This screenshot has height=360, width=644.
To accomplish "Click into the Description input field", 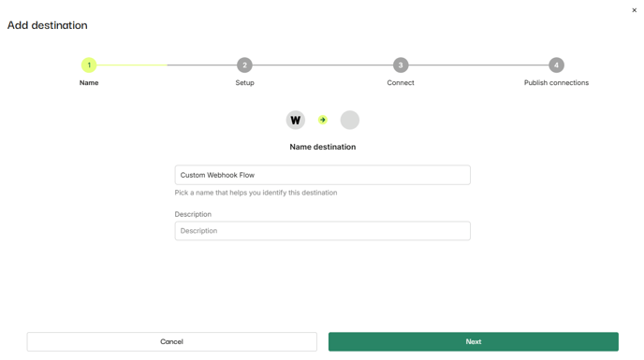I will click(x=322, y=231).
